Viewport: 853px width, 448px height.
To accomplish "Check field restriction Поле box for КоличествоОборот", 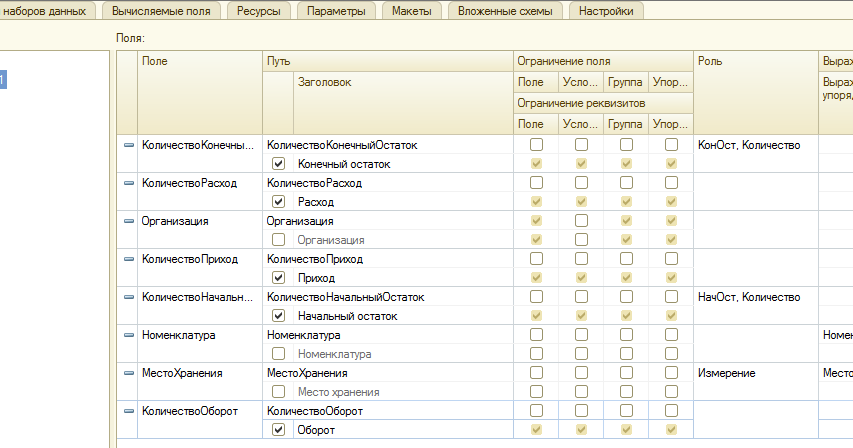I will (537, 411).
